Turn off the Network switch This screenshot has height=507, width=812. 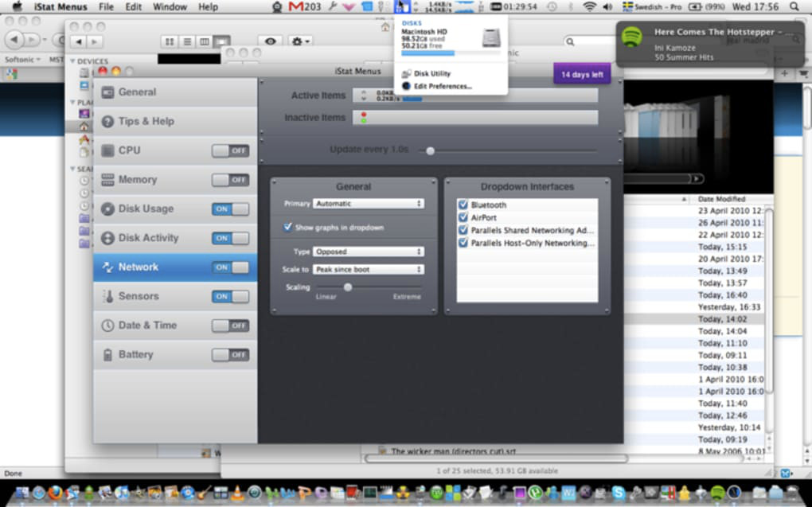[x=230, y=267]
